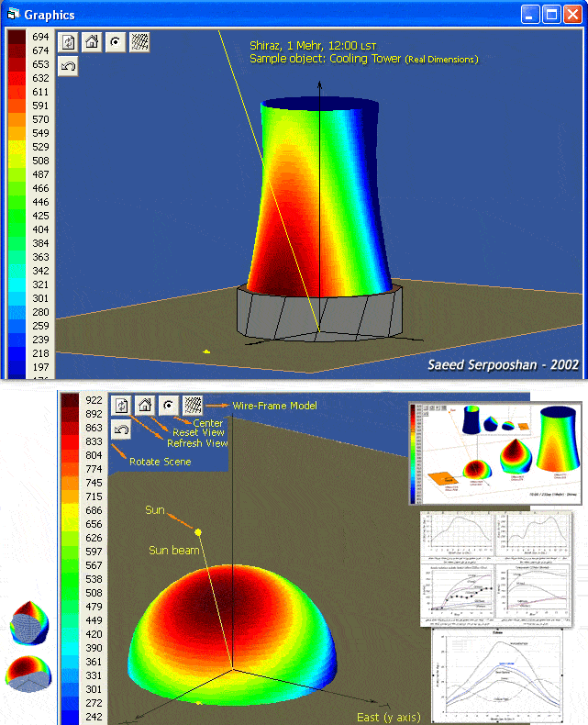Click Center icon in the dome view toolbar
The width and height of the screenshot is (588, 725).
[x=169, y=406]
